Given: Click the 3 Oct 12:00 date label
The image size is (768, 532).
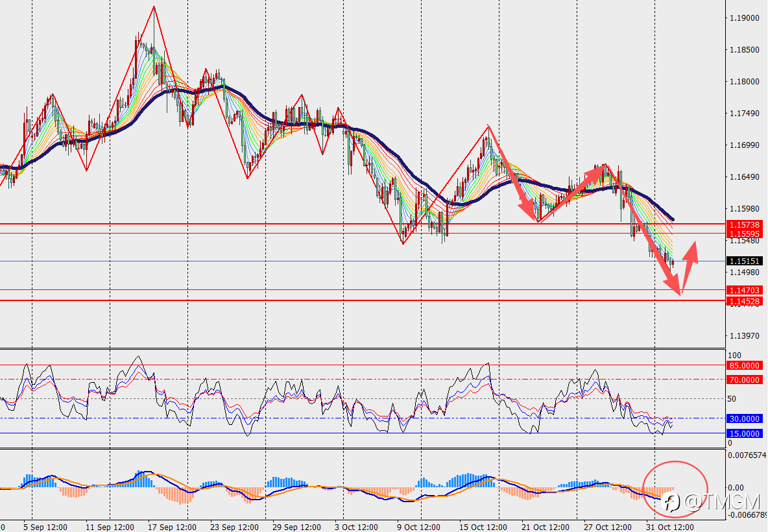Looking at the screenshot, I should [357, 527].
